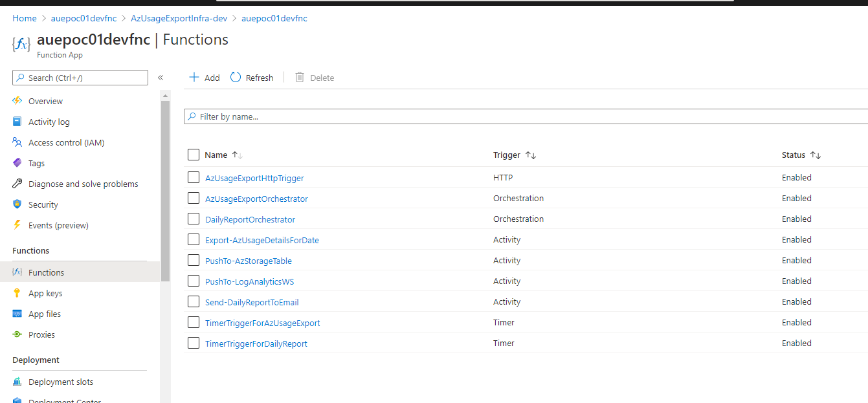This screenshot has height=403, width=868.
Task: Open the Overview menu item
Action: click(x=45, y=101)
